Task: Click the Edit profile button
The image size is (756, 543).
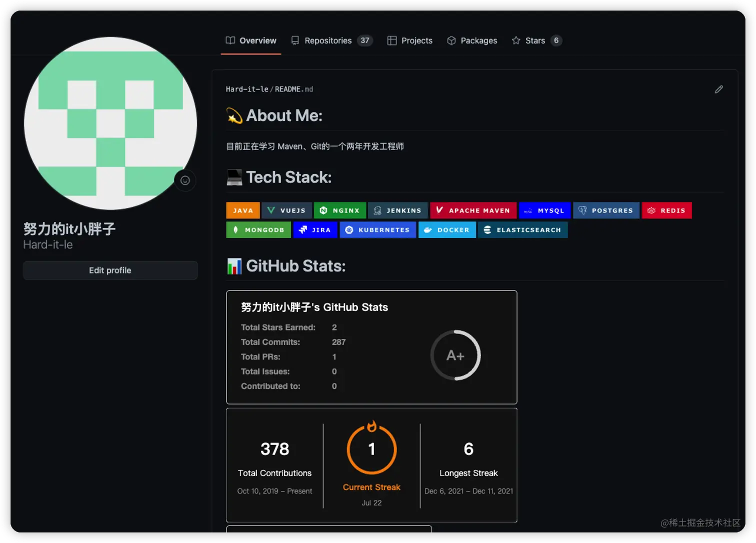Action: pos(110,270)
